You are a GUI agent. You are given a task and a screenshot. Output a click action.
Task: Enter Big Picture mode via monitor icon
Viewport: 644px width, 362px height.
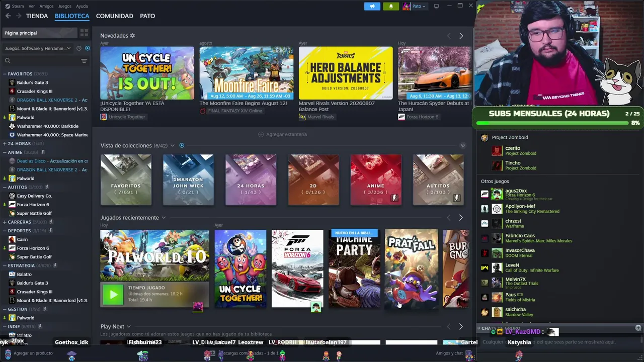pos(436,6)
